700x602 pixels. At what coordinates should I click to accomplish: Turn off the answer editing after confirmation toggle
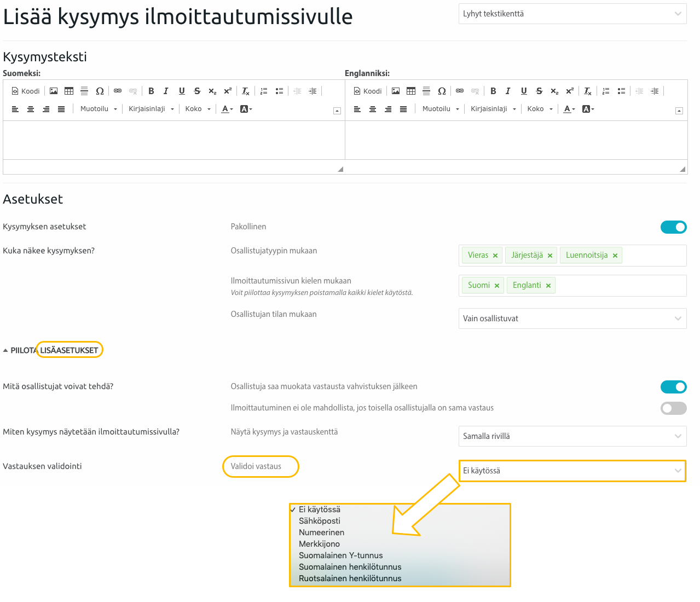673,387
